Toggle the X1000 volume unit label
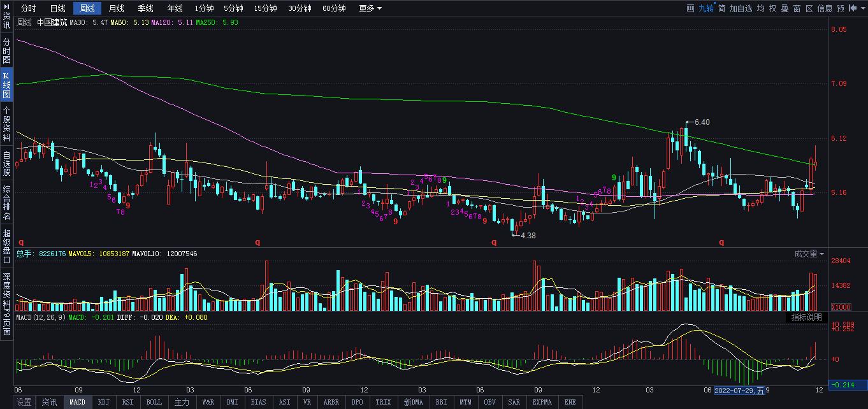Screen dimensions: 868x409 (822, 306)
